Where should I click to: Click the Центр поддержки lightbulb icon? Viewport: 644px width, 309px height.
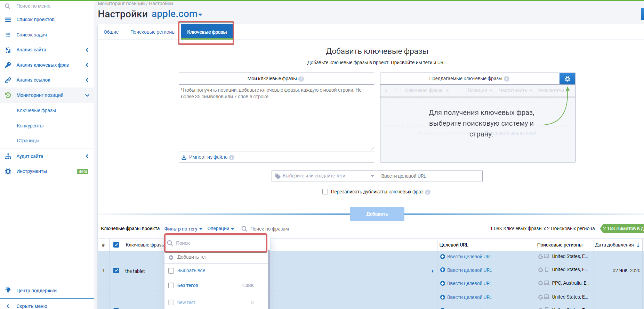click(8, 290)
